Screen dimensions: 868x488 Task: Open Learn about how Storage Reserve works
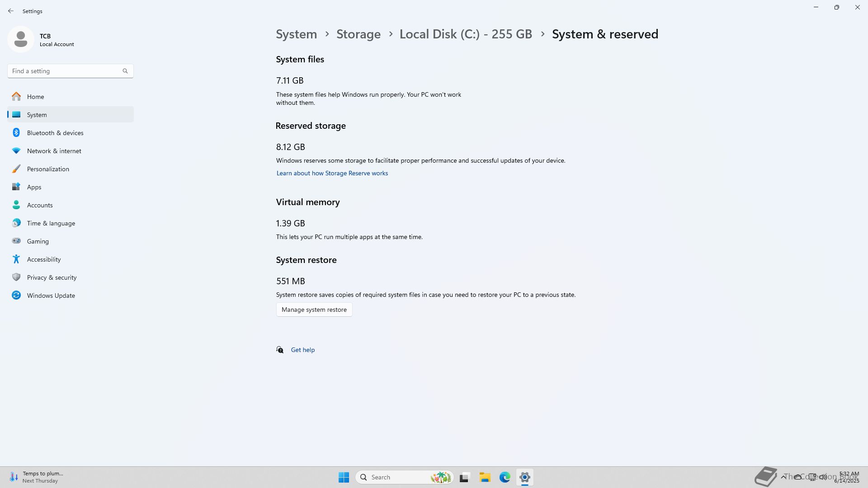click(x=332, y=173)
